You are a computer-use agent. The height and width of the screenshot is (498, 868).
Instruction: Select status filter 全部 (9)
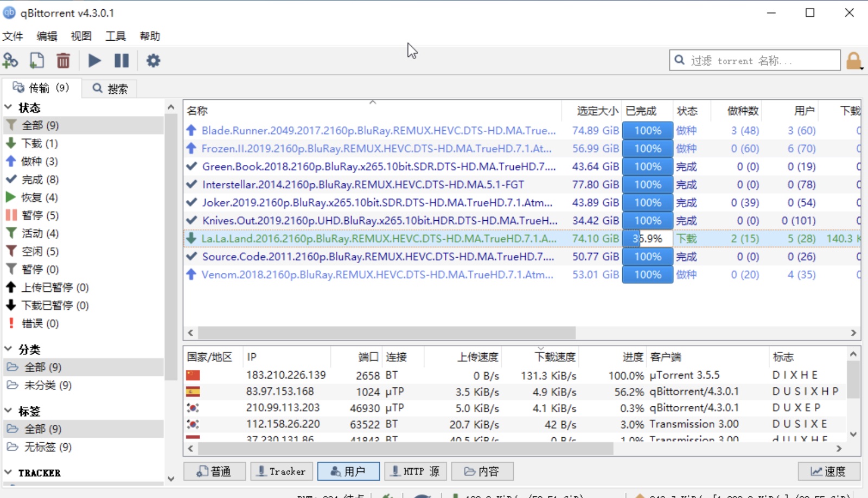84,125
